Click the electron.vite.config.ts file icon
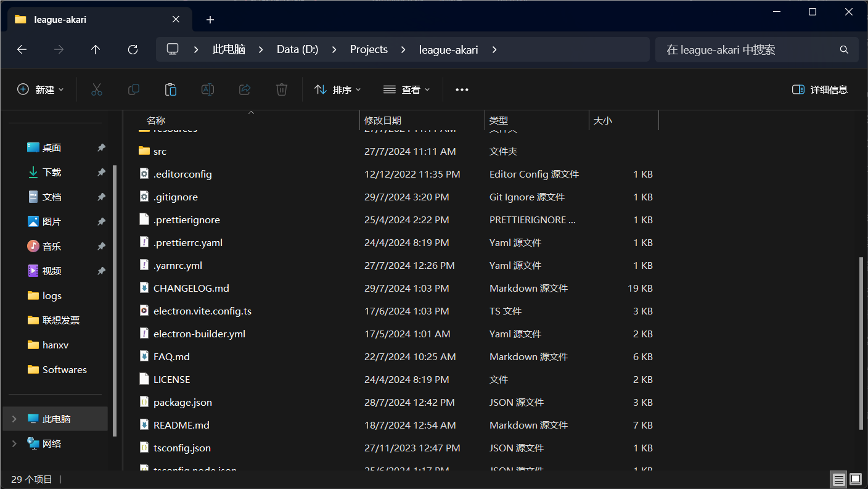868x489 pixels. click(x=144, y=311)
